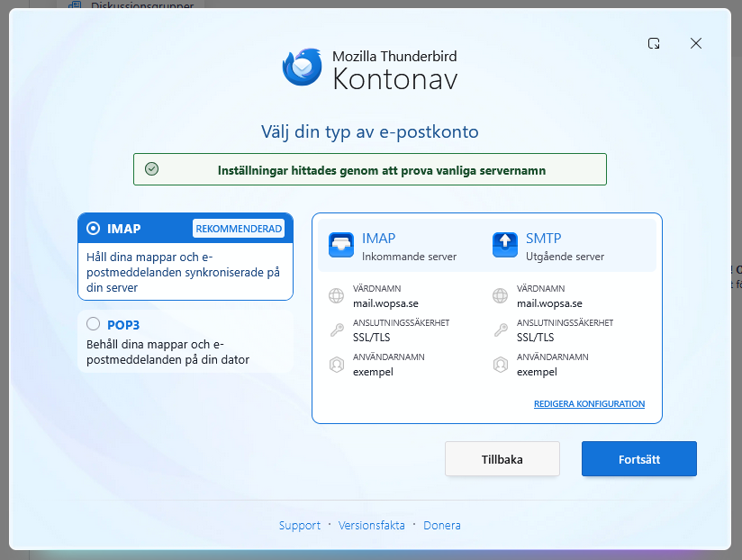Click the Fortsätt button
Viewport: 742px width, 560px height.
point(638,459)
